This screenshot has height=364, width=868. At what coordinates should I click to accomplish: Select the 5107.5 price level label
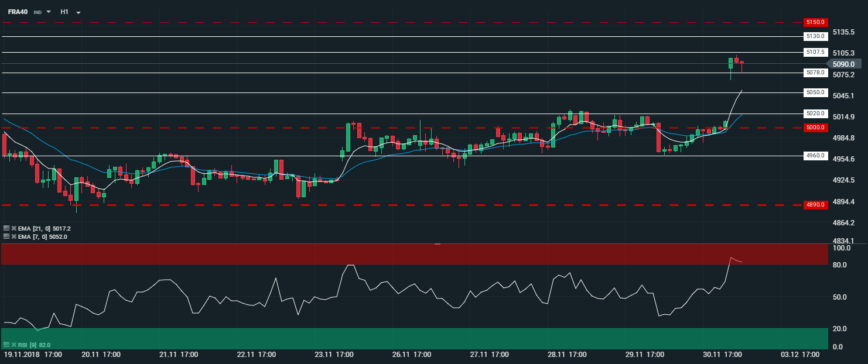point(815,52)
